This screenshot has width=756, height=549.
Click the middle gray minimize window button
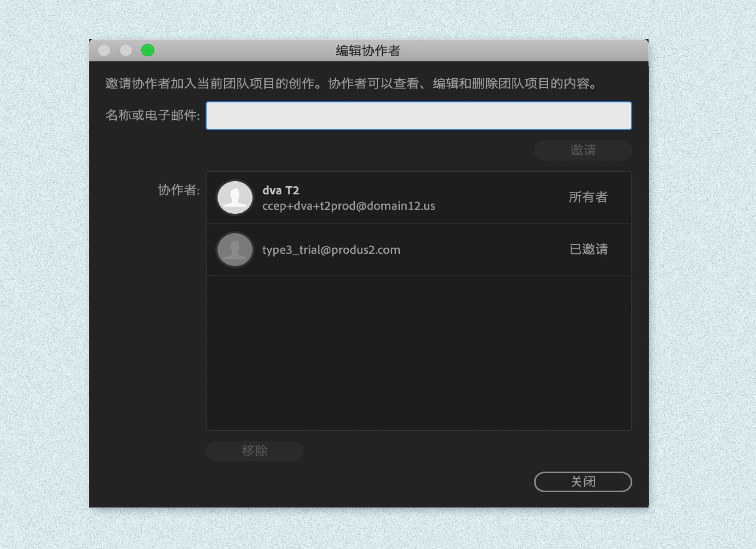(126, 50)
